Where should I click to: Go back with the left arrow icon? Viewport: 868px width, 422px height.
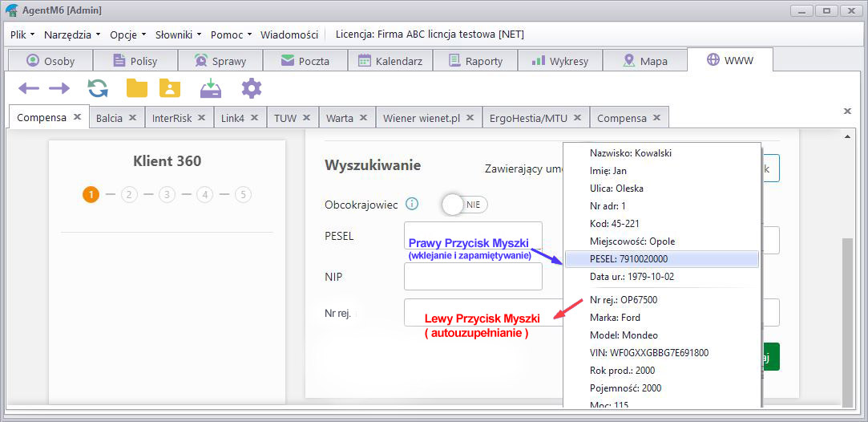(29, 88)
